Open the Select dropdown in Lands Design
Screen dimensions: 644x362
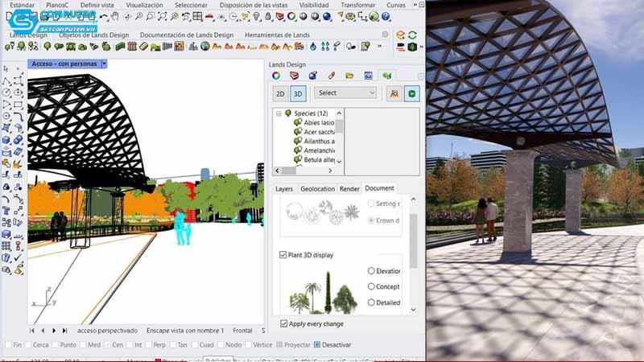pos(346,93)
